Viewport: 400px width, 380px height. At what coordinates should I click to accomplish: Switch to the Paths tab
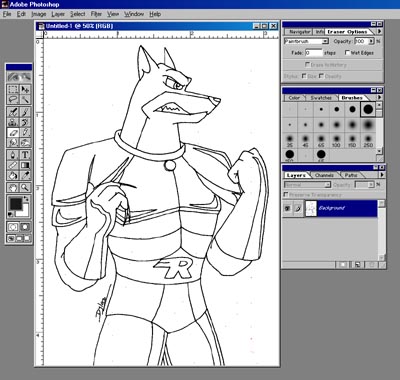tap(351, 175)
